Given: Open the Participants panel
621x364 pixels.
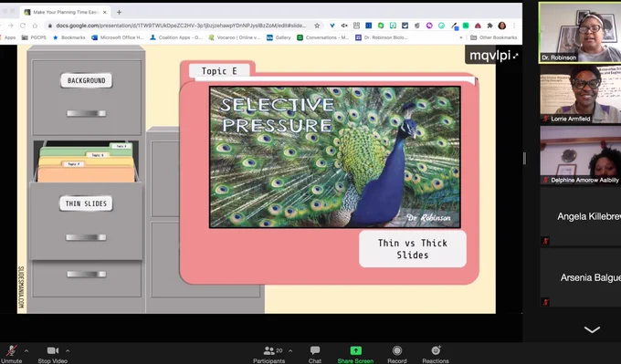Looking at the screenshot, I should click(x=268, y=354).
